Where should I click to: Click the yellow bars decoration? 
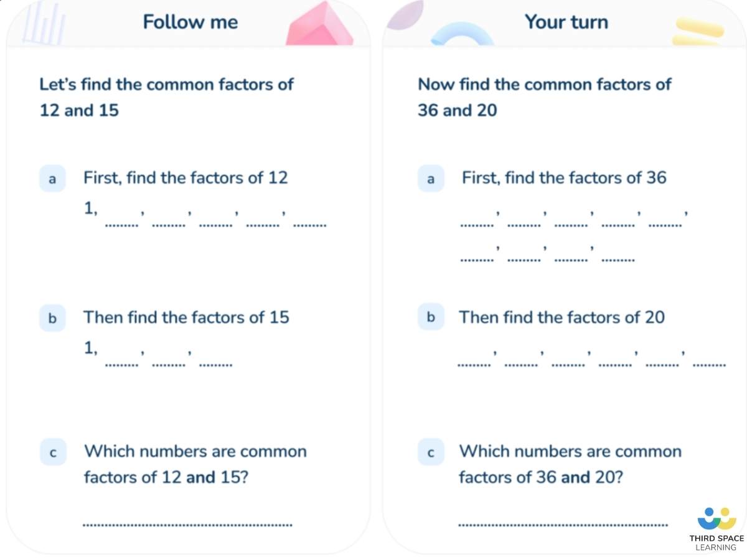click(698, 32)
